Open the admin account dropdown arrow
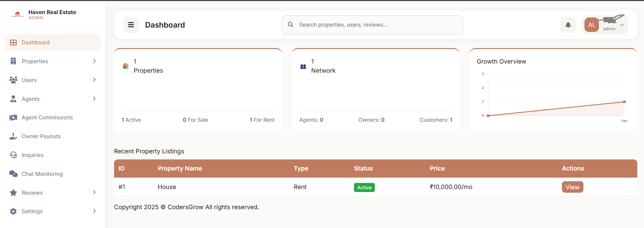 [622, 25]
